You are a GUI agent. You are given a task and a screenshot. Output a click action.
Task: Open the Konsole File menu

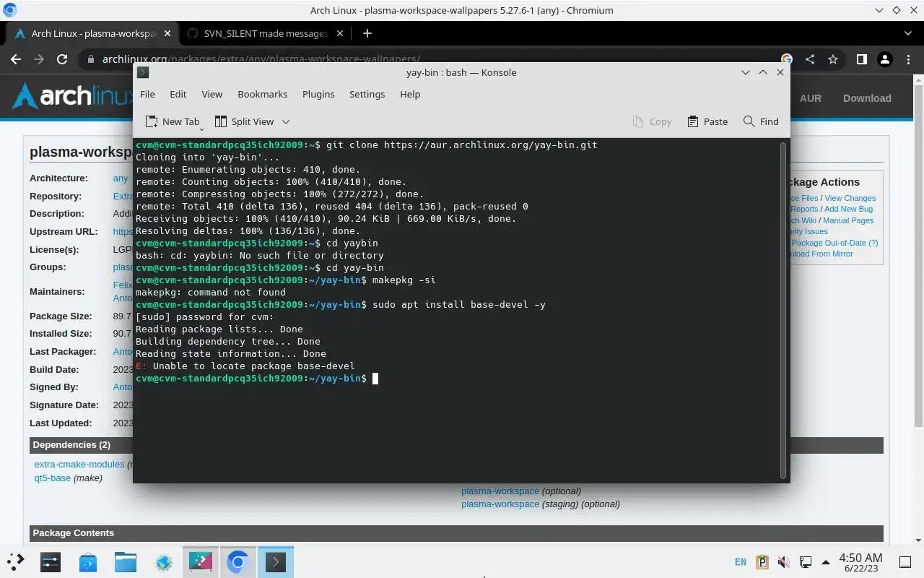pos(147,94)
